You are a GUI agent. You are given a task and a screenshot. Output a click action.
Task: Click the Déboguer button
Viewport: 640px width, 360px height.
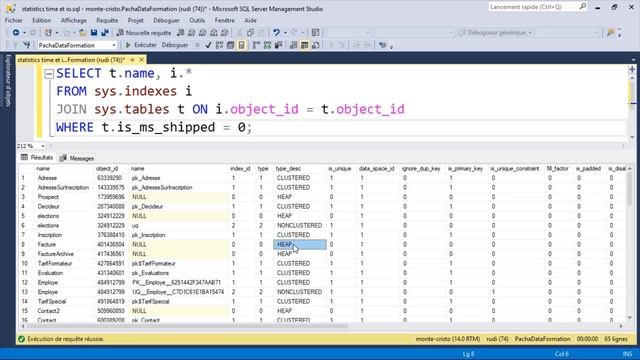175,45
